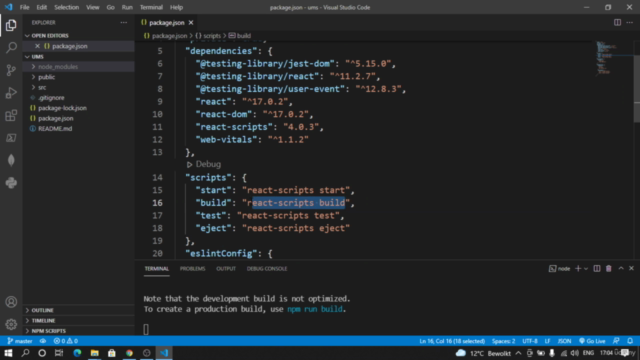Change language mode via JSON in status bar
Image resolution: width=640 pixels, height=360 pixels.
(x=564, y=341)
